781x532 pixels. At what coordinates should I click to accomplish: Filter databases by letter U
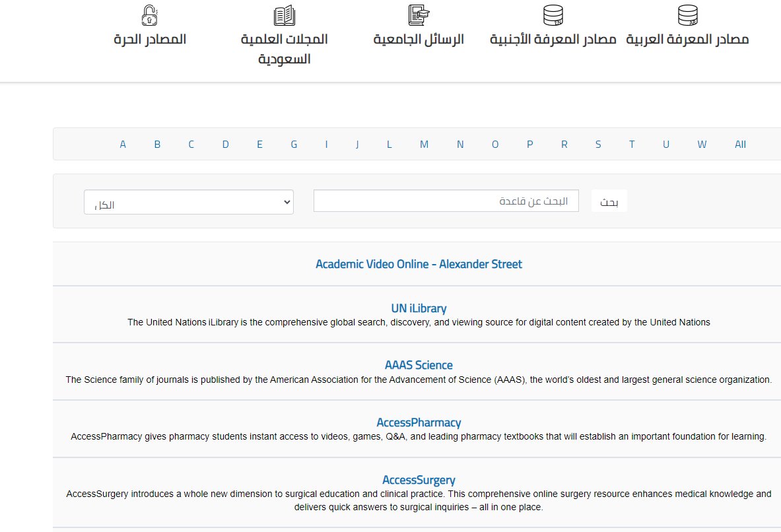tap(666, 145)
